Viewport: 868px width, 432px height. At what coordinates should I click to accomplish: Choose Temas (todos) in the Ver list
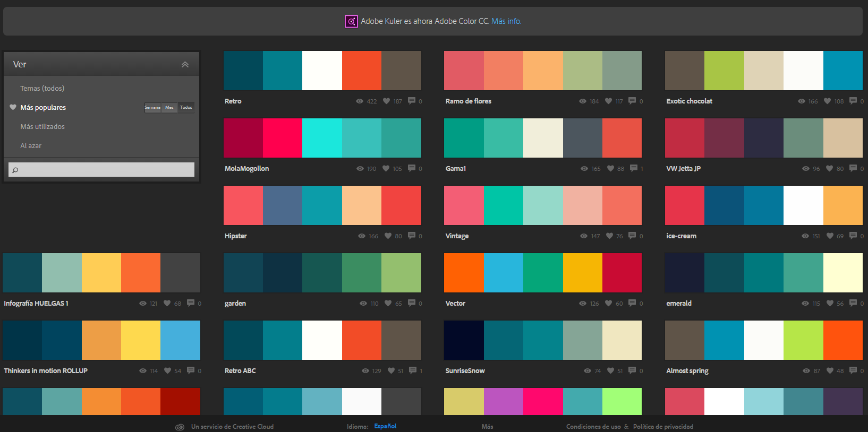coord(42,89)
